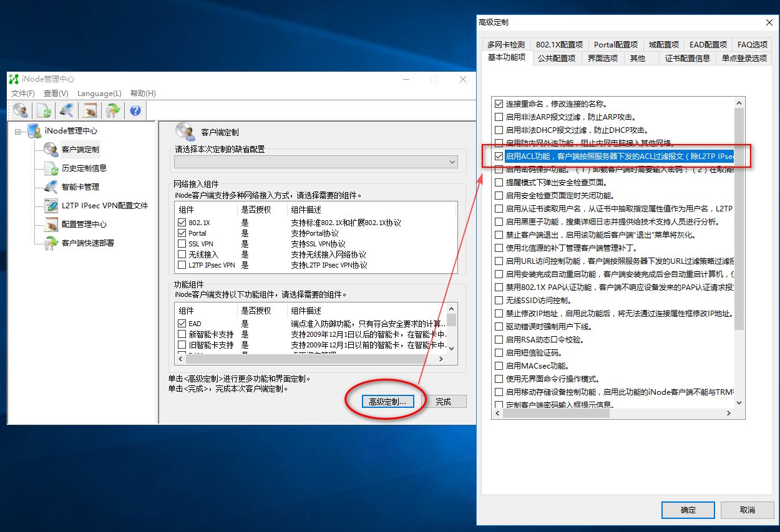Uncheck the 802.1X network component

coord(182,223)
